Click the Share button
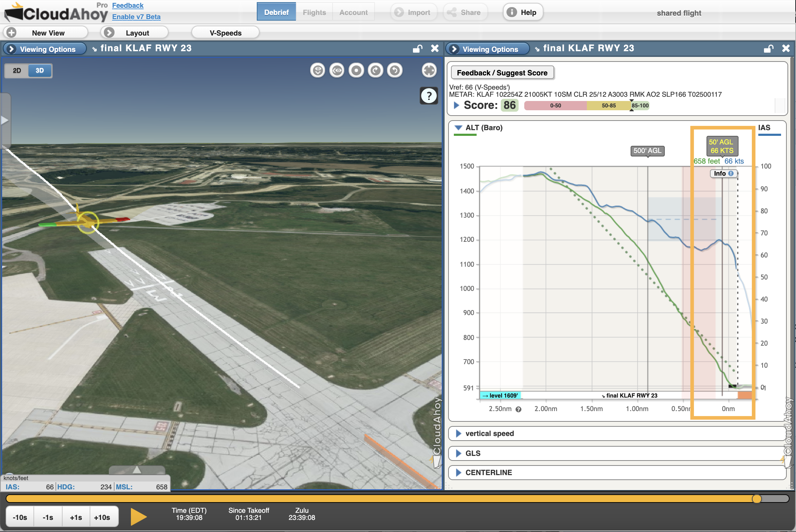The height and width of the screenshot is (532, 796). point(465,12)
